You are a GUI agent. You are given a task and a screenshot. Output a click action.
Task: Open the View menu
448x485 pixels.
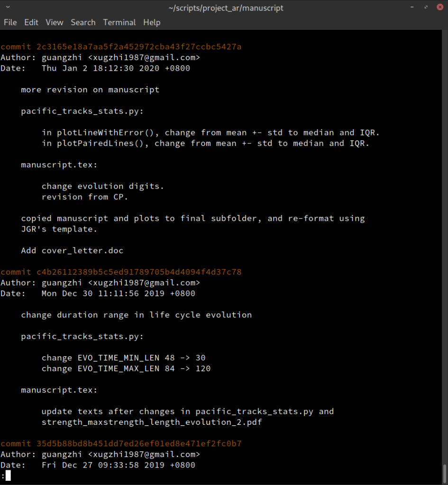click(55, 23)
